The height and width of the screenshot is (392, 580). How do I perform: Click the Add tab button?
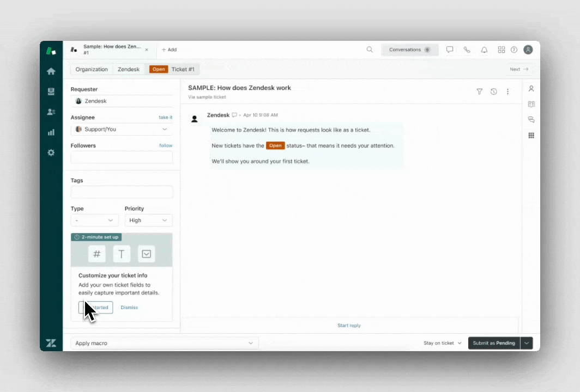pyautogui.click(x=170, y=50)
